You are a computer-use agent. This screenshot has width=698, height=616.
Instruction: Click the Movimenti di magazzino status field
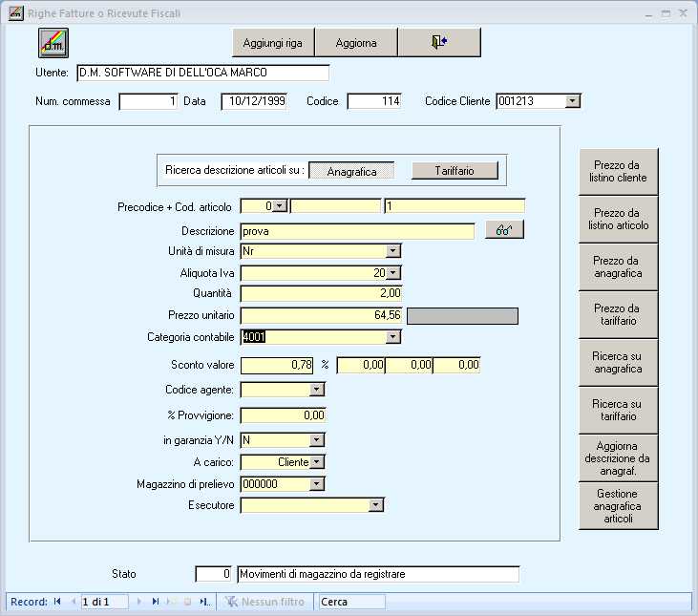pyautogui.click(x=378, y=574)
